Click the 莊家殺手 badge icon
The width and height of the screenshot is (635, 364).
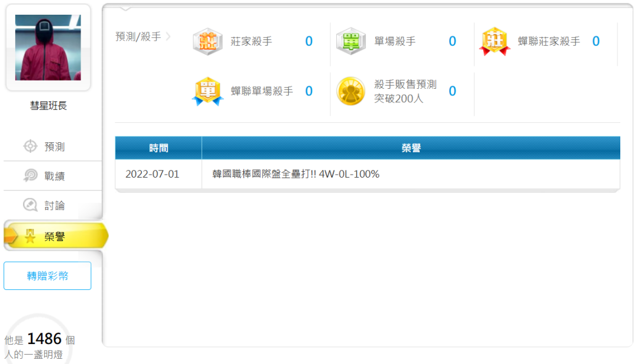(208, 41)
